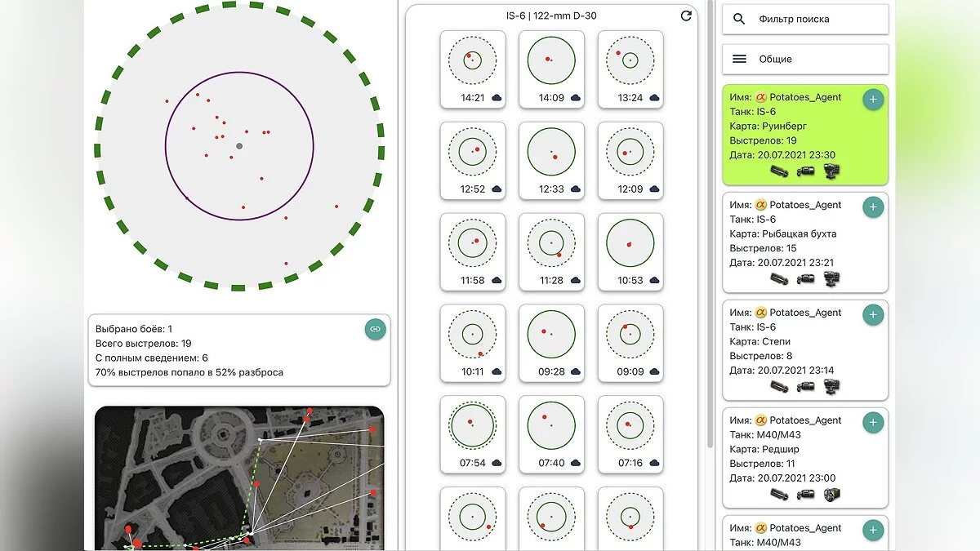Add the Рыбацкая бухта battle with plus button
Image resolution: width=980 pixels, height=551 pixels.
[x=873, y=207]
